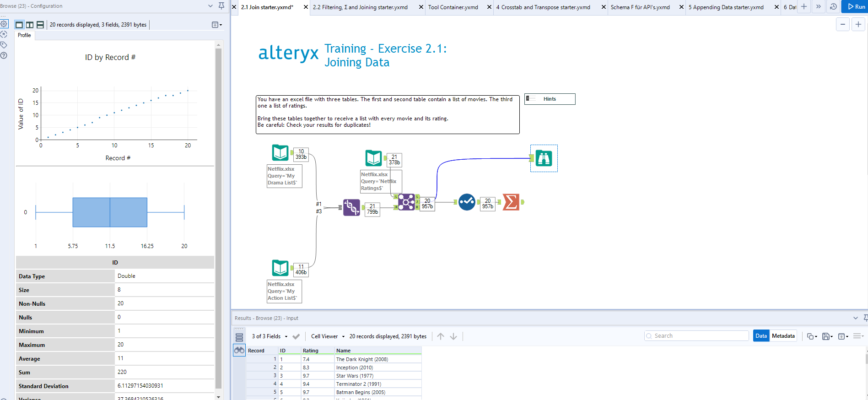Switch Results to Data view
Image resolution: width=868 pixels, height=400 pixels.
pos(761,336)
